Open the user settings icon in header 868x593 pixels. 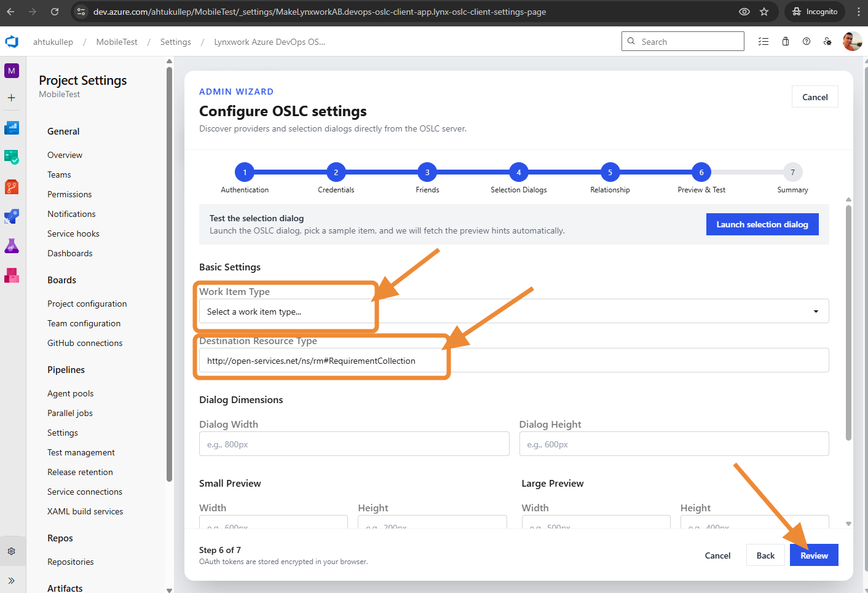click(828, 42)
